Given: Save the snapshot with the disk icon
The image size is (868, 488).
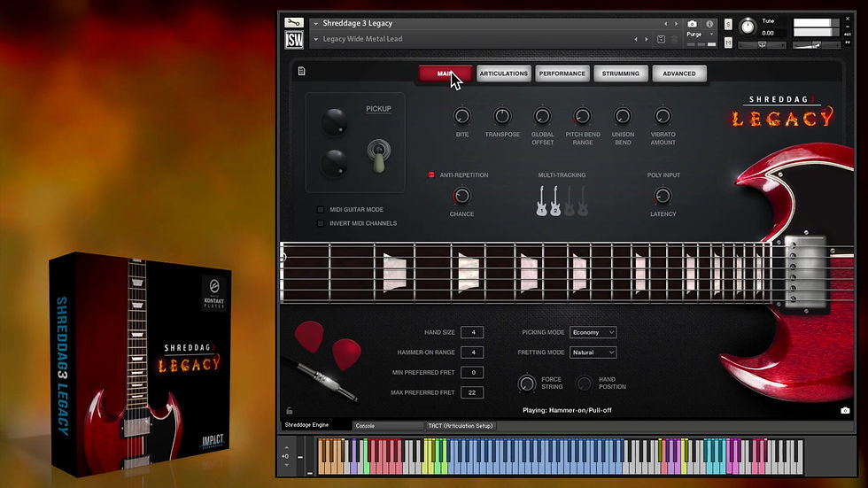Looking at the screenshot, I should pos(661,39).
